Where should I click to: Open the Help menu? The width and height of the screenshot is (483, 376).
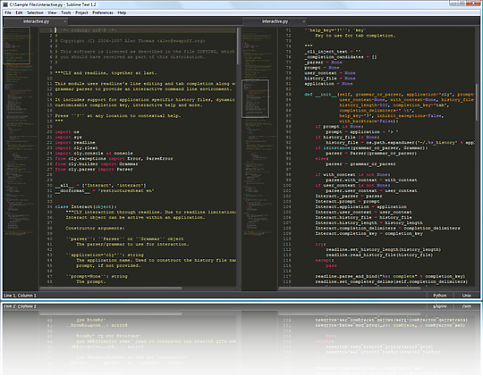click(122, 13)
